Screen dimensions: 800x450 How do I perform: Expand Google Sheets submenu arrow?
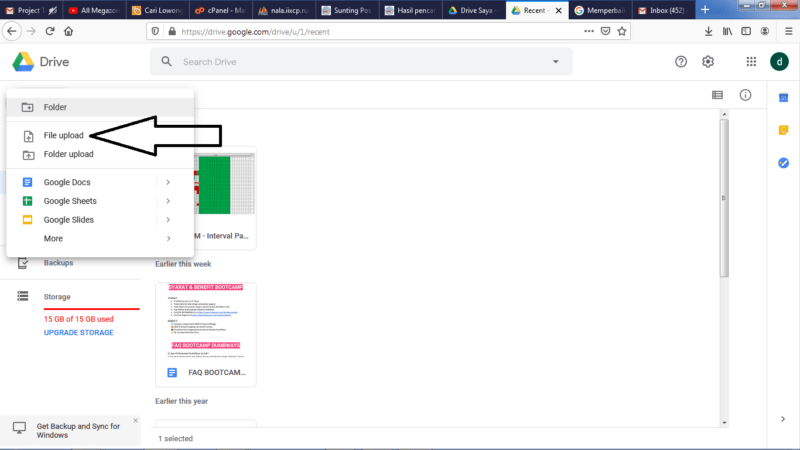pos(168,201)
